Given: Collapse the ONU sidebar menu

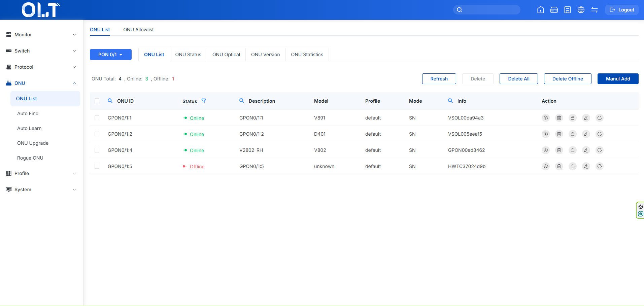Looking at the screenshot, I should [41, 83].
